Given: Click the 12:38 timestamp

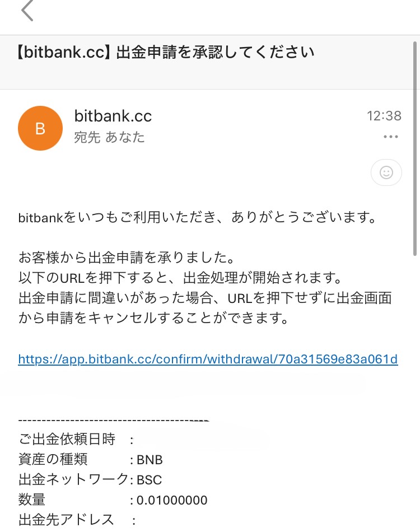Looking at the screenshot, I should (x=384, y=116).
